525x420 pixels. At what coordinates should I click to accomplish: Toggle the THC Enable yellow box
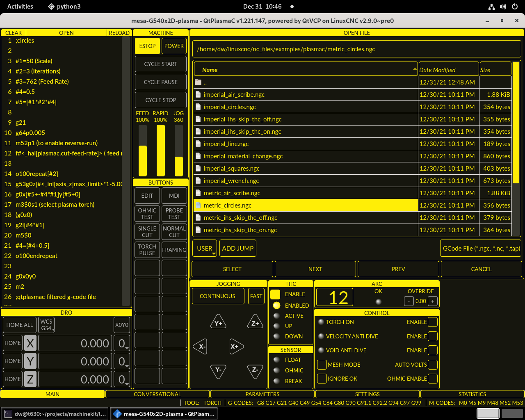tap(275, 294)
